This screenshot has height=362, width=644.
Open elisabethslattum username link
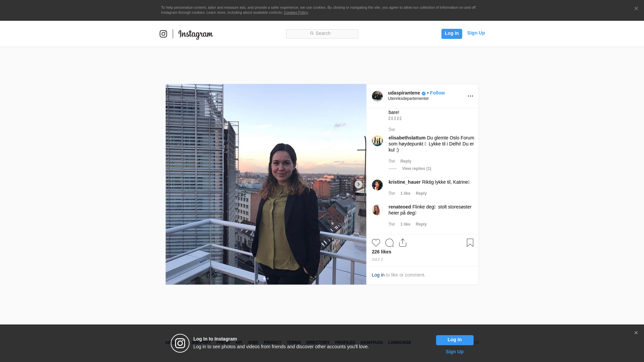(x=407, y=138)
